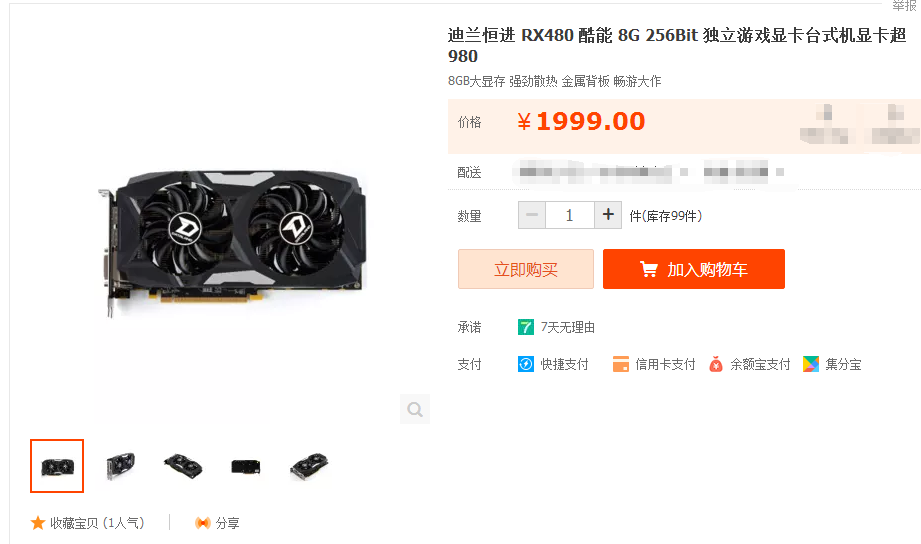Viewport: 921px width, 544px height.
Task: Click the star icon next to 收藏宝贝
Action: [38, 523]
